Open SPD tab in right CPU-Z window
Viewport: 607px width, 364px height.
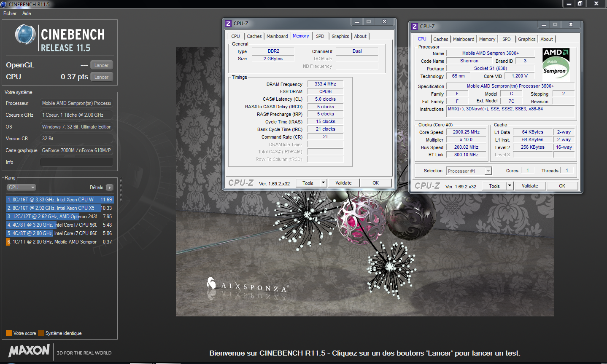[x=507, y=39]
